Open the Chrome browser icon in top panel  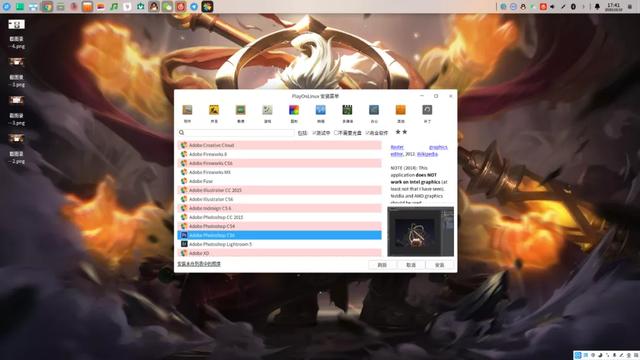47,7
